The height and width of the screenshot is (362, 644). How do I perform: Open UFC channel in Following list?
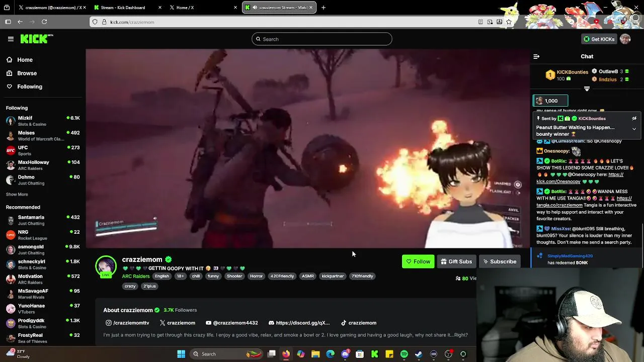click(x=43, y=150)
